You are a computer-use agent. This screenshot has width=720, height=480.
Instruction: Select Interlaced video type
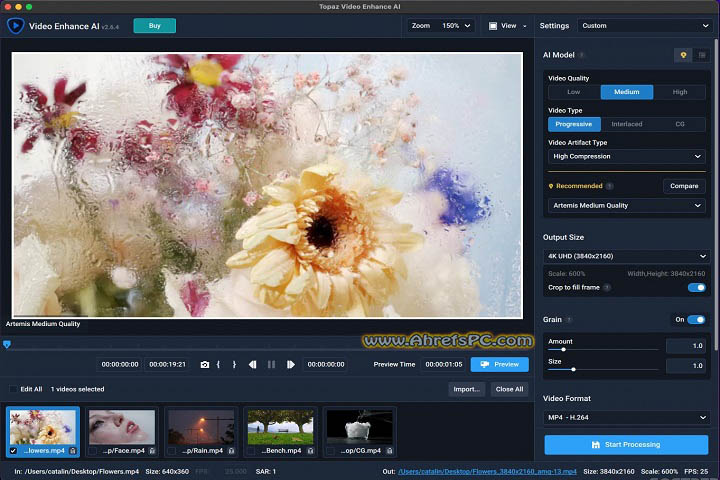(627, 124)
